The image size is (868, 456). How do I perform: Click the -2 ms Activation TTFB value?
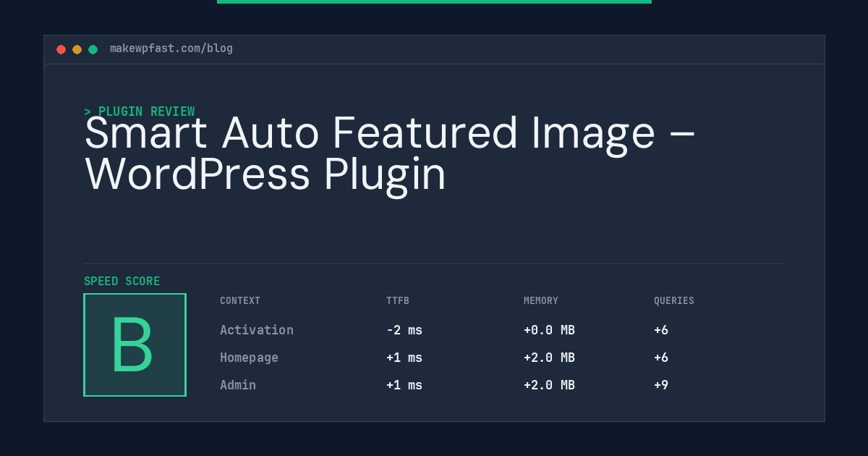click(x=404, y=330)
